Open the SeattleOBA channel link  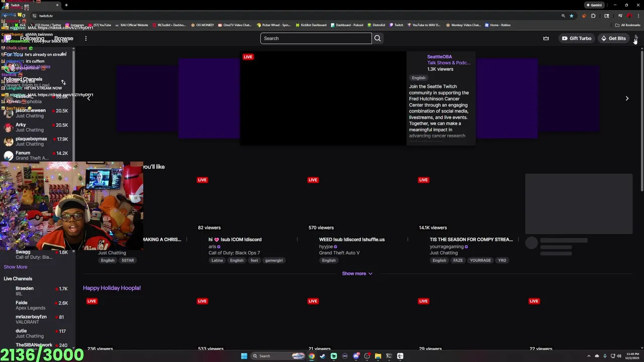point(439,57)
